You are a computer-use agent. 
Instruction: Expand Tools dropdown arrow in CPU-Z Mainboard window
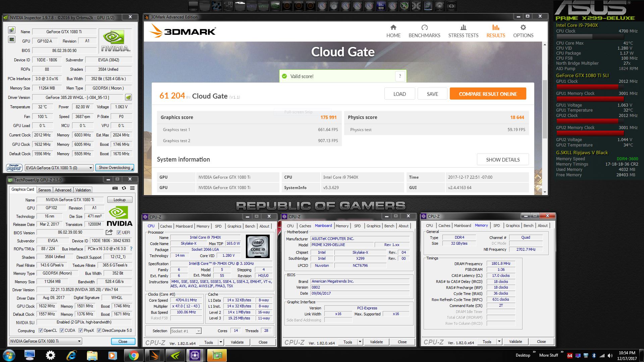[360, 342]
